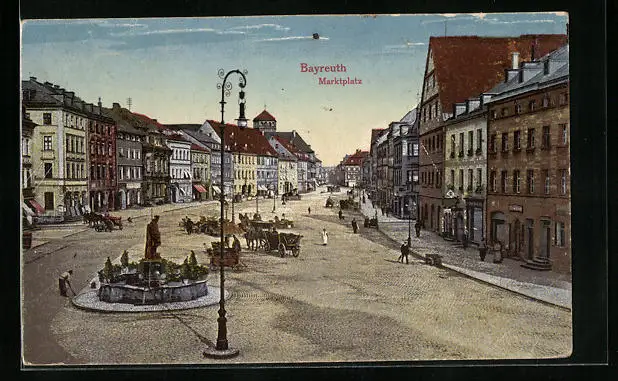This screenshot has height=381, width=618.
Task: Select the person sweeping near the fountain
Action: click(65, 282)
